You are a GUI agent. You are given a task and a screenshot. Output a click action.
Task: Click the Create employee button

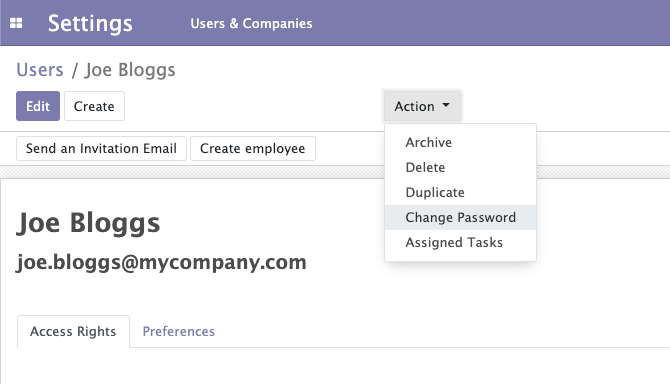tap(253, 149)
